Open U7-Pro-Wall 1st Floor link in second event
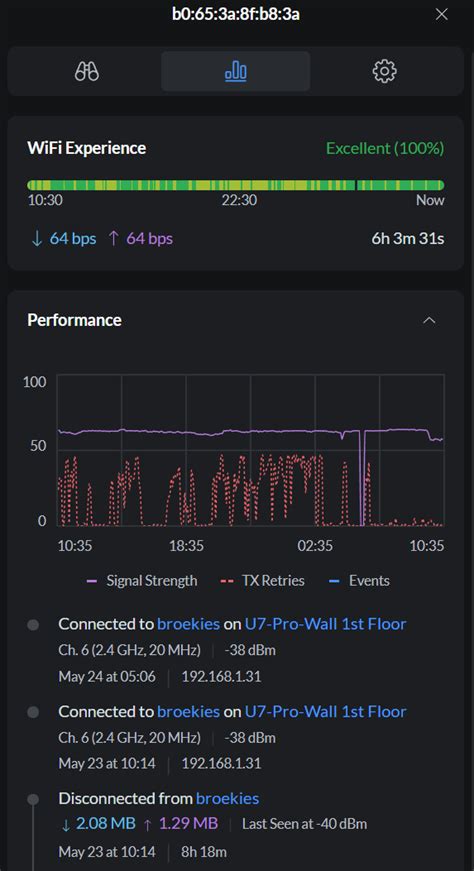Screen dimensions: 474x871 (x=326, y=712)
